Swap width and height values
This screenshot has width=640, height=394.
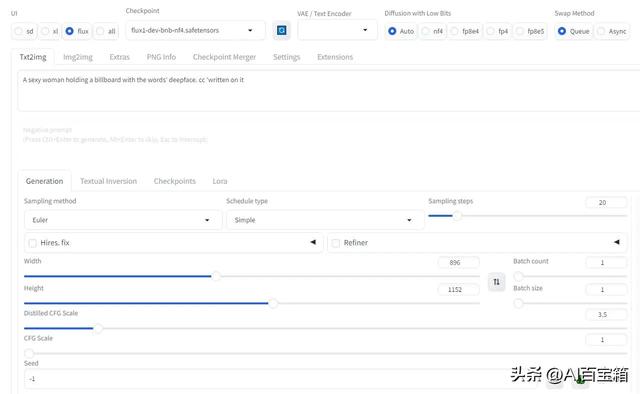tap(496, 282)
